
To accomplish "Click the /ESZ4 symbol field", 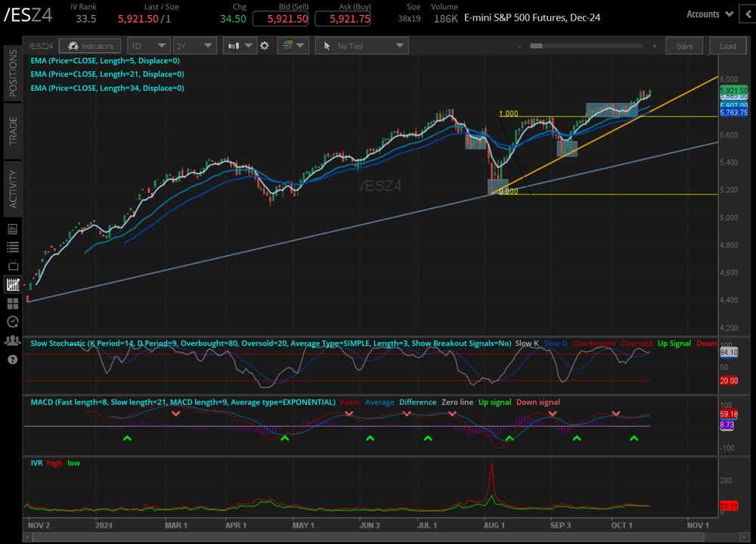I will (x=28, y=15).
